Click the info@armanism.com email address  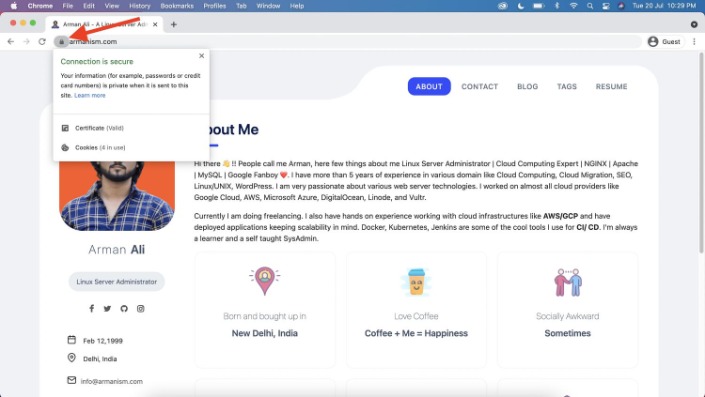coord(112,381)
